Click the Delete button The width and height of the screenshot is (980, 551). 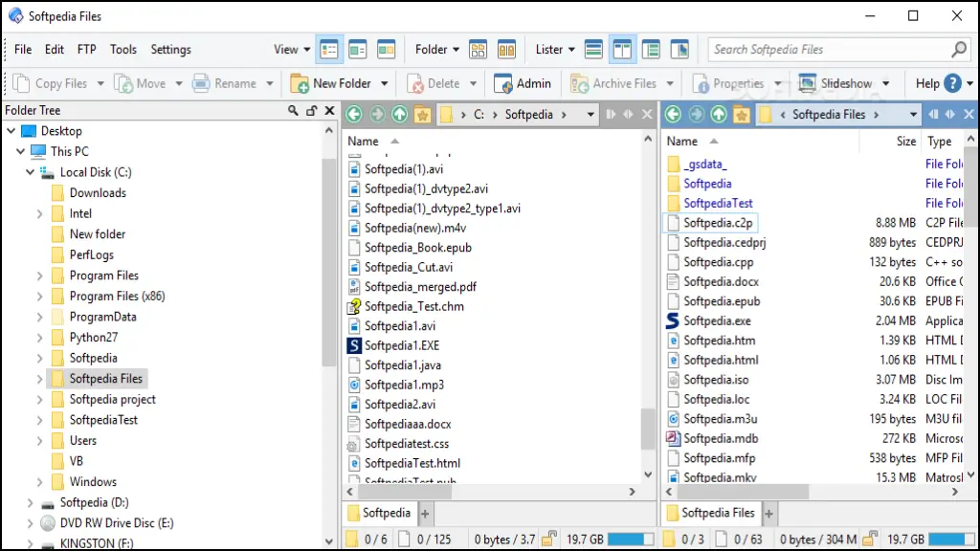434,83
